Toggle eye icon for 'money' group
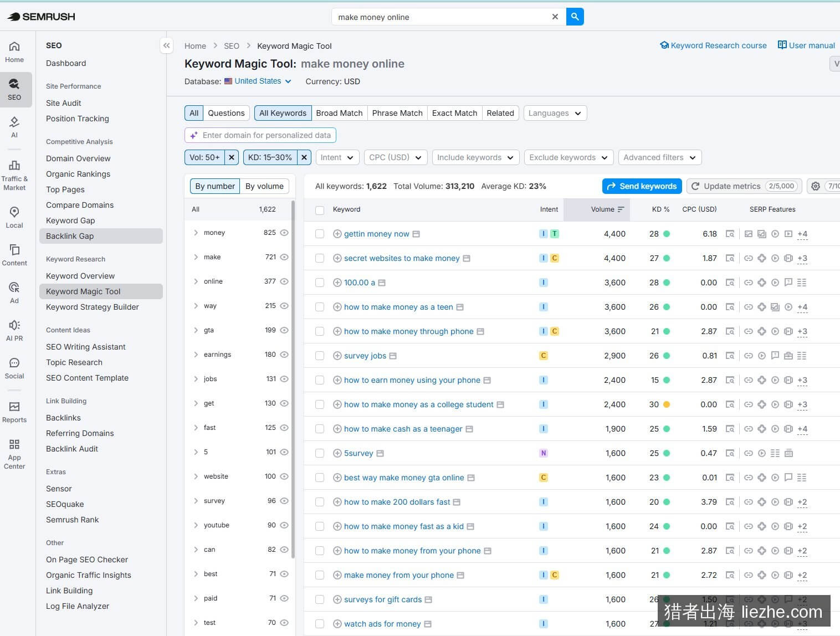This screenshot has width=840, height=636. coord(284,233)
